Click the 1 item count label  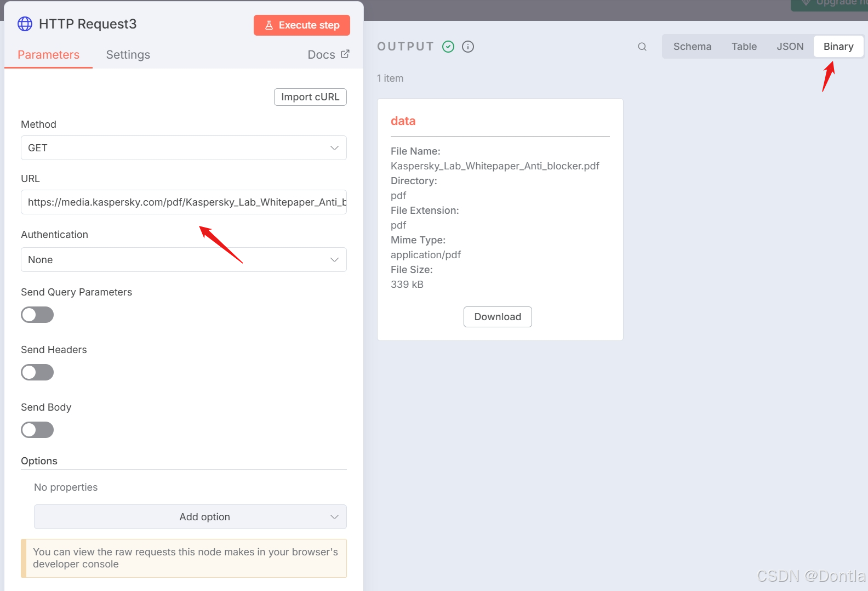coord(390,78)
